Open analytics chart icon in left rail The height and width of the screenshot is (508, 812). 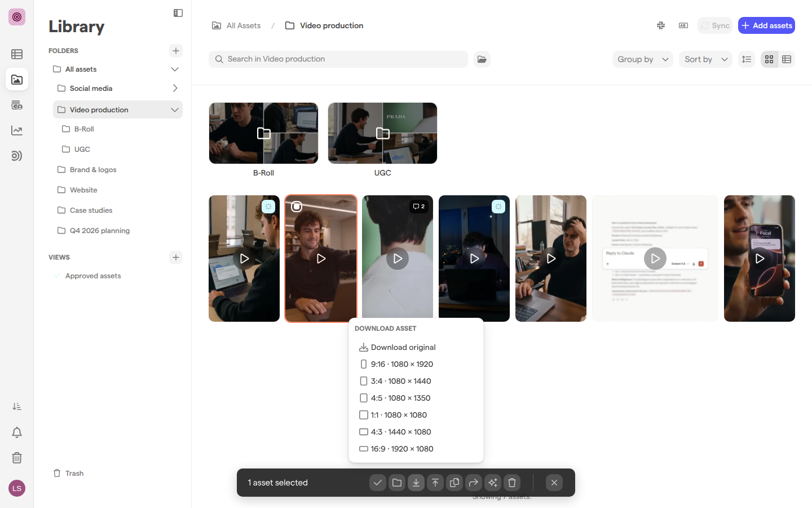[x=17, y=130]
